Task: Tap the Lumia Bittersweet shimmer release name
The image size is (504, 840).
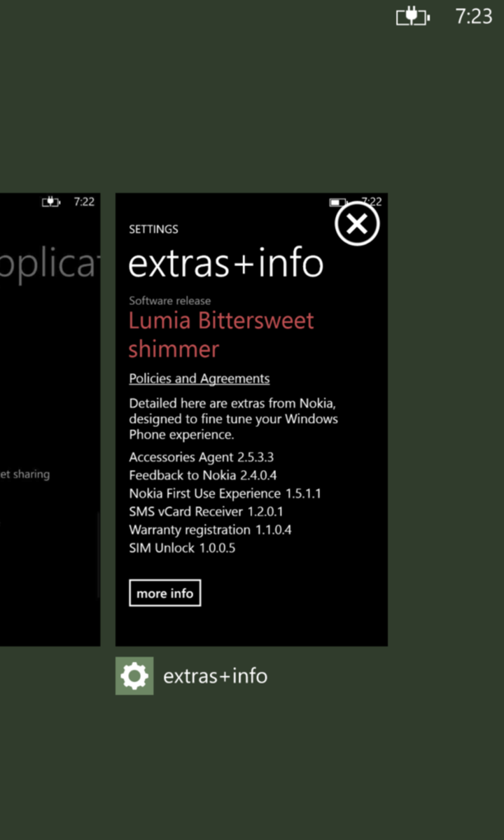Action: point(220,335)
